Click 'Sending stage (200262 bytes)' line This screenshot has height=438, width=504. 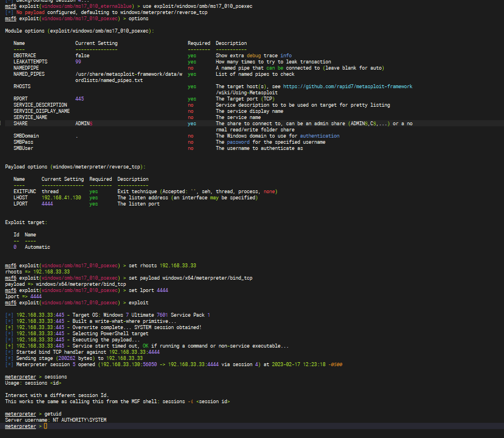tap(74, 358)
